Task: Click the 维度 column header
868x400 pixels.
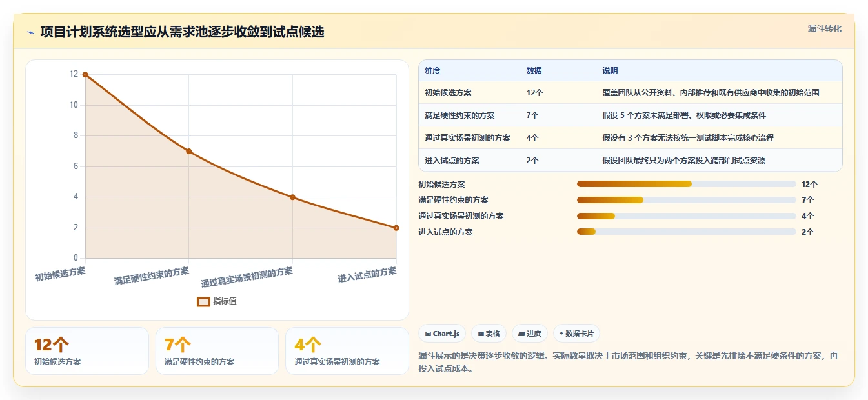Action: coord(432,70)
